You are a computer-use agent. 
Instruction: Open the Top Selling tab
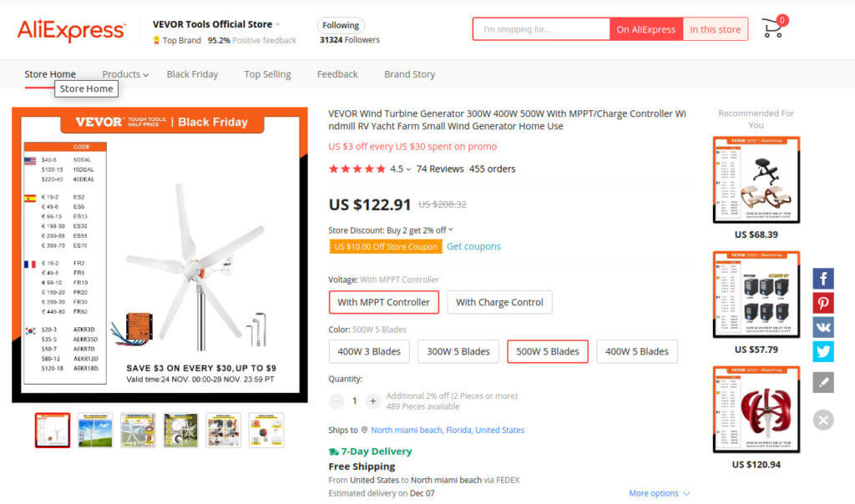(267, 74)
